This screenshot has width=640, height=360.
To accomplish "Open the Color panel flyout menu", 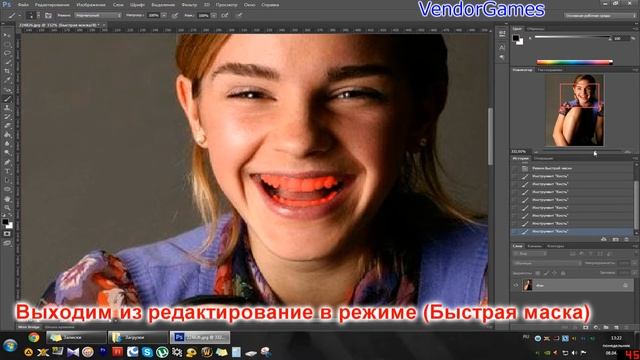I will (635, 29).
